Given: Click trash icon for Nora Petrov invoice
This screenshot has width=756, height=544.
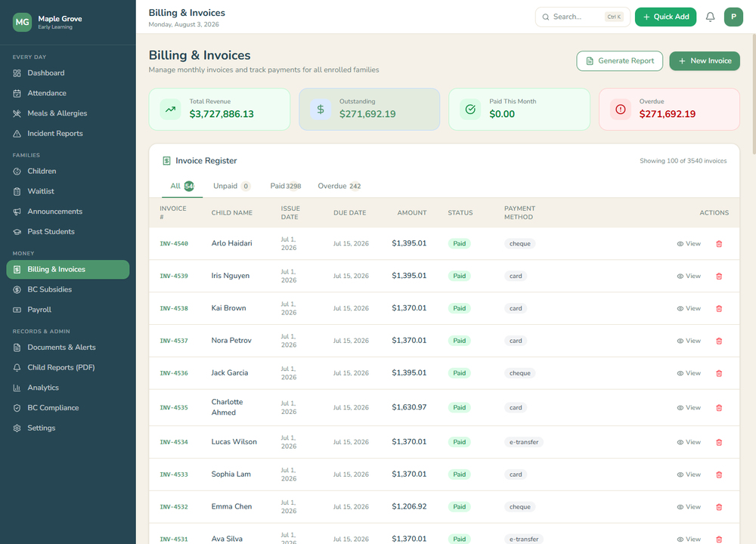Looking at the screenshot, I should [719, 341].
